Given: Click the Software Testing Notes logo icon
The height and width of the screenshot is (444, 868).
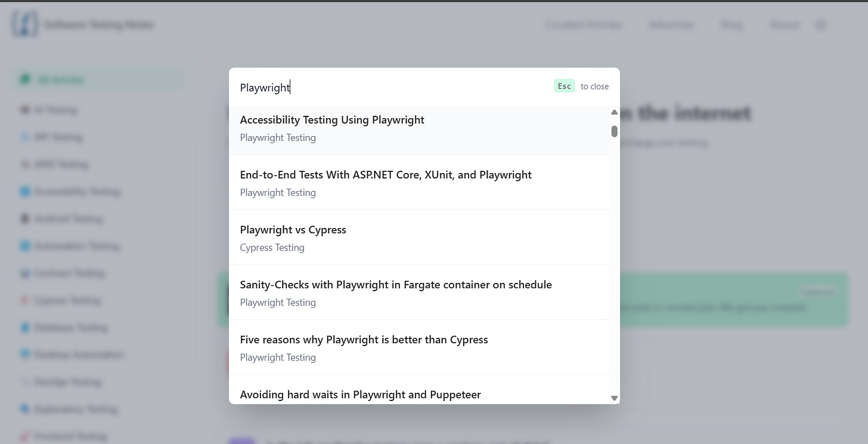Looking at the screenshot, I should pyautogui.click(x=24, y=24).
